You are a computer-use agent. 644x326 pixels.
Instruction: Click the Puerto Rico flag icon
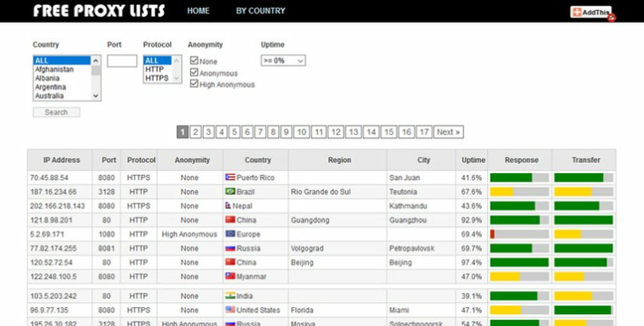(230, 178)
